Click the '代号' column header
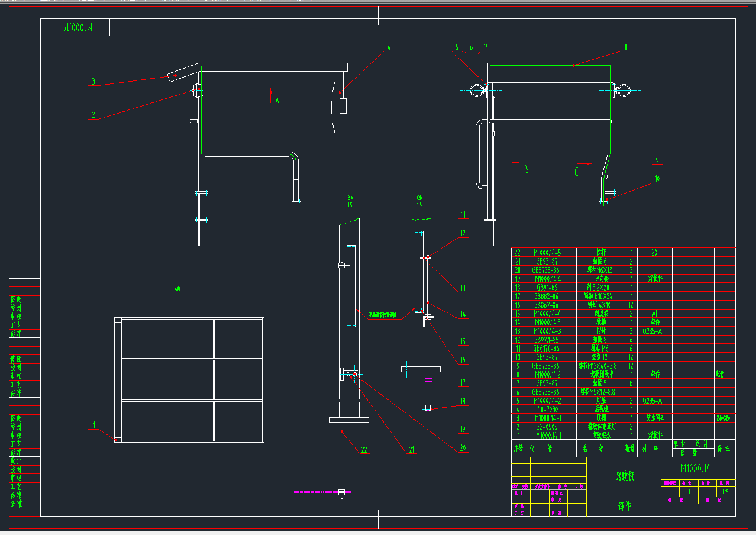Screen dimensions: 756x535 [x=540, y=449]
